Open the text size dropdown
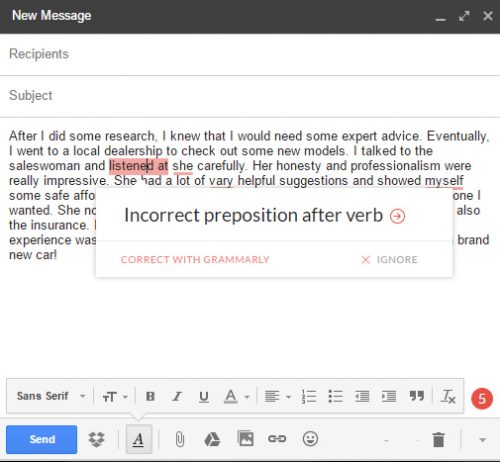500x462 pixels. pos(115,397)
